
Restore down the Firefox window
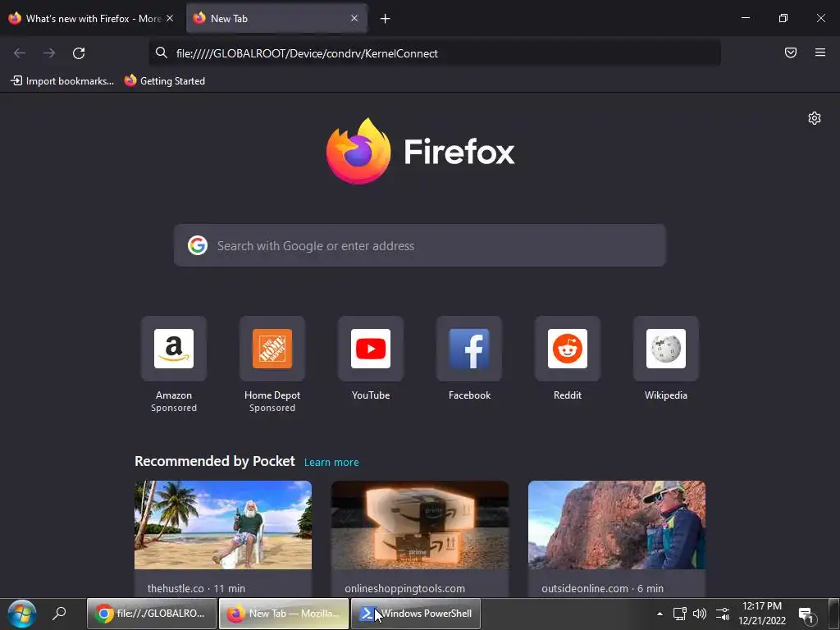point(783,18)
